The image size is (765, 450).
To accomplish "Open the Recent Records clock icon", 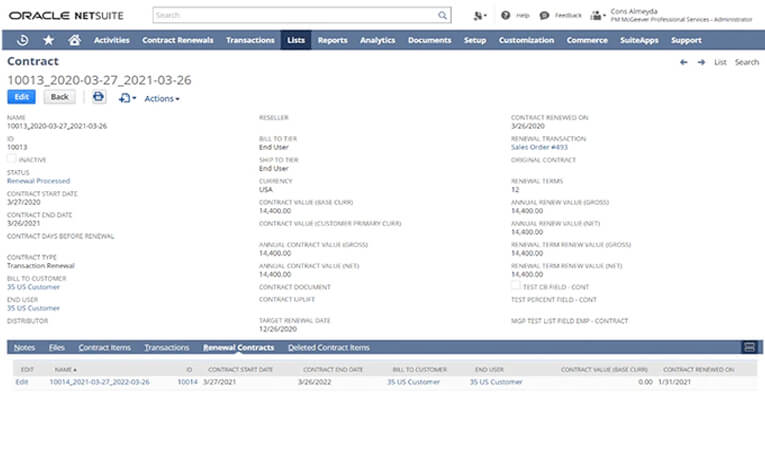I will [x=23, y=40].
